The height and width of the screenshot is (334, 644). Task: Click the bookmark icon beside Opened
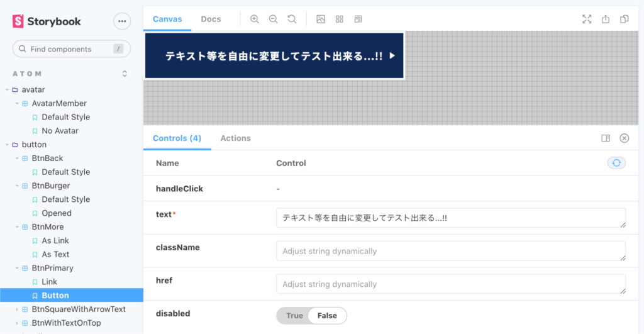(35, 213)
